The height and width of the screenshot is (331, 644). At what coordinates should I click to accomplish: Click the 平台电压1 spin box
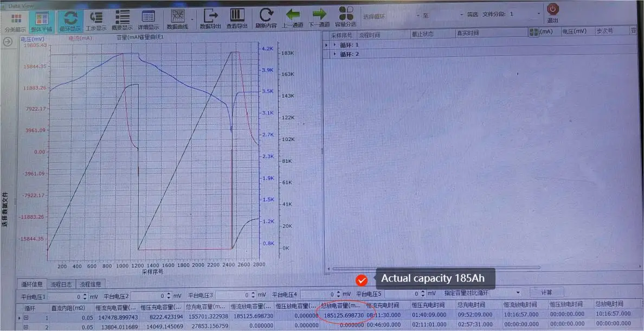click(x=68, y=296)
